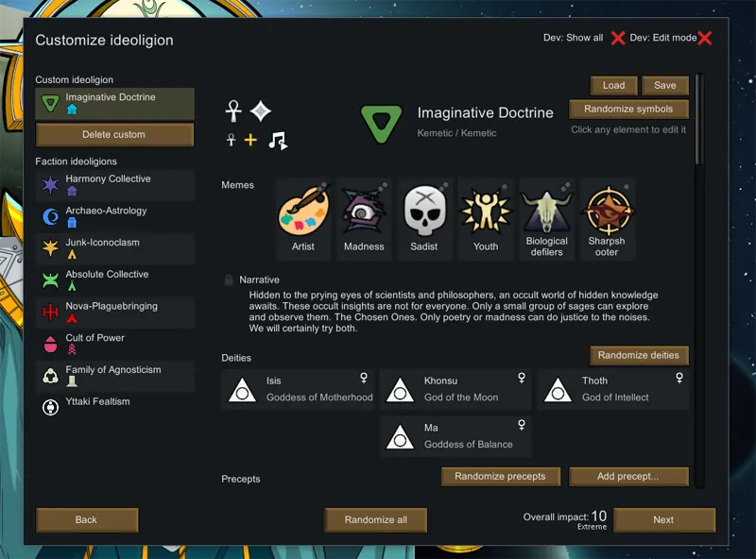Select the Madness meme icon

click(x=364, y=212)
